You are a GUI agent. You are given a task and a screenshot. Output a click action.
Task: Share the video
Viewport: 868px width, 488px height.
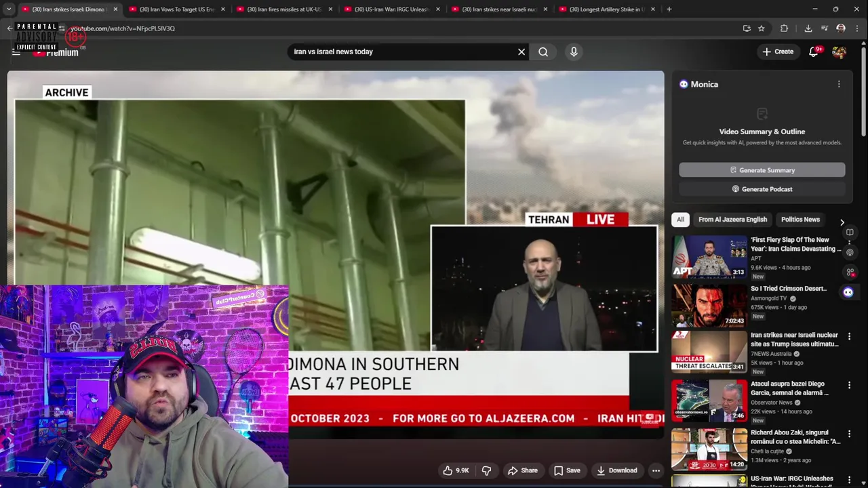coord(522,470)
